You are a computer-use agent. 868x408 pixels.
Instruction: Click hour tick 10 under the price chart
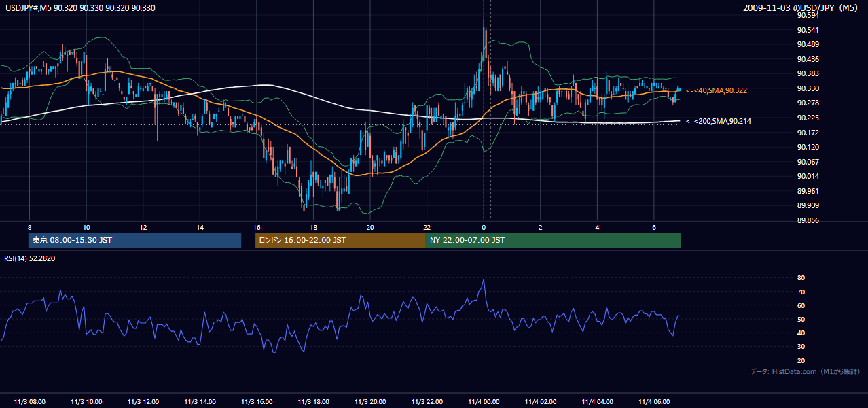pyautogui.click(x=86, y=227)
